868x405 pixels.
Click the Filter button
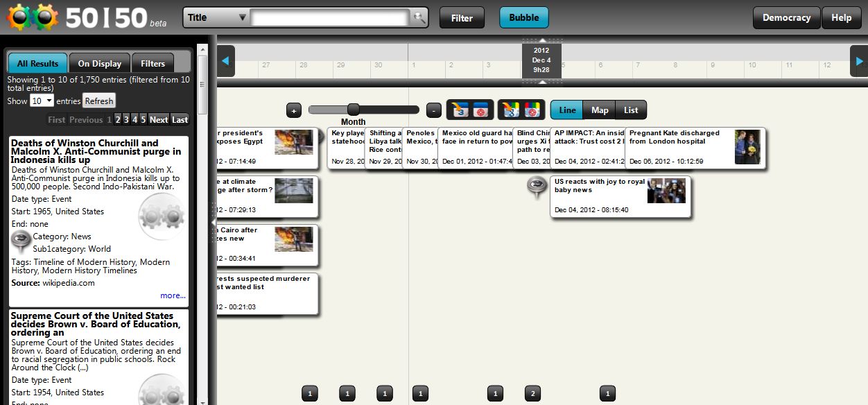coord(462,18)
